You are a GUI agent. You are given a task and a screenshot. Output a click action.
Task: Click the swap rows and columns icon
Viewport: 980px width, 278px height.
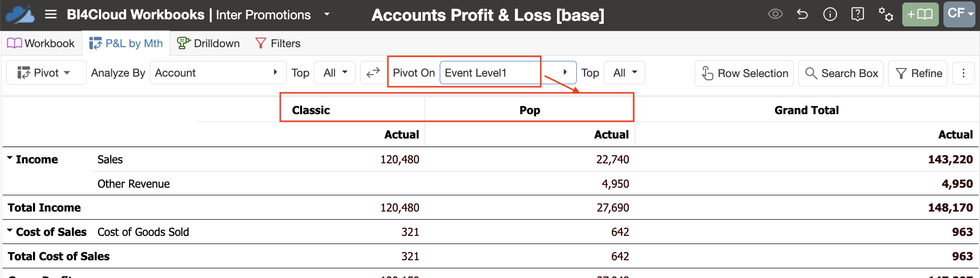coord(373,73)
